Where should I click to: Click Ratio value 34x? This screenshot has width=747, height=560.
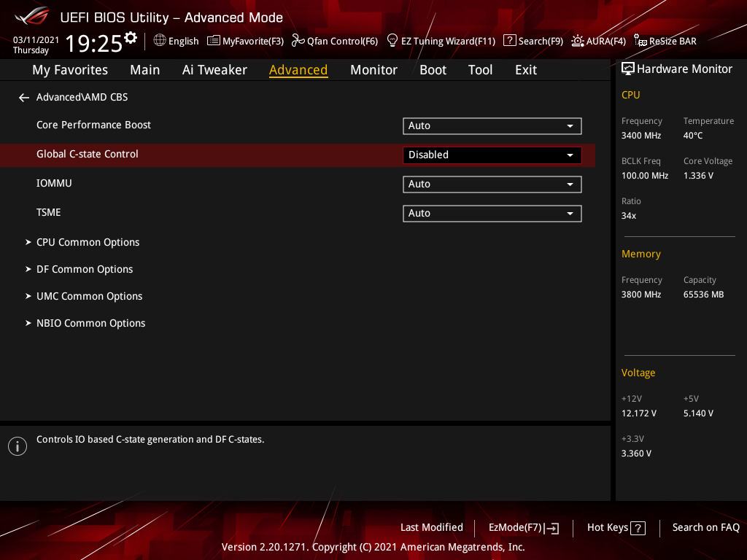pos(629,216)
